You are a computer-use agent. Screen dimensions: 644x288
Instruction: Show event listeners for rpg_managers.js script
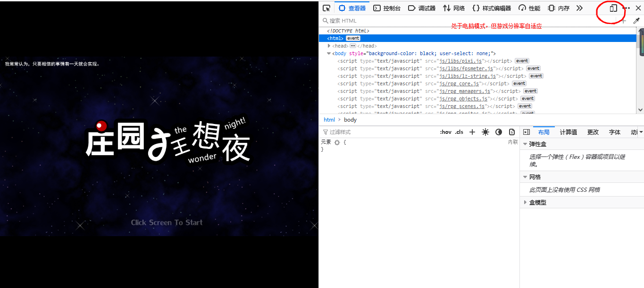point(530,91)
